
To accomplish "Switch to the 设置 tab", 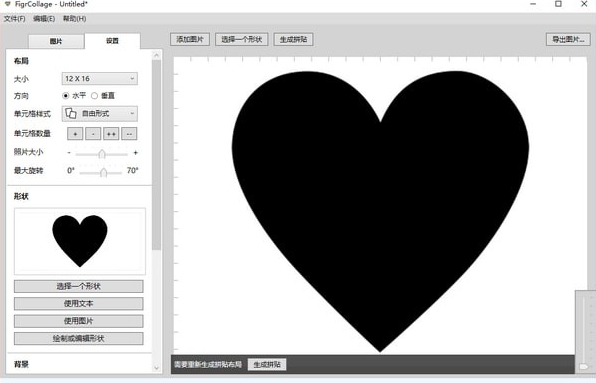I will pos(112,41).
